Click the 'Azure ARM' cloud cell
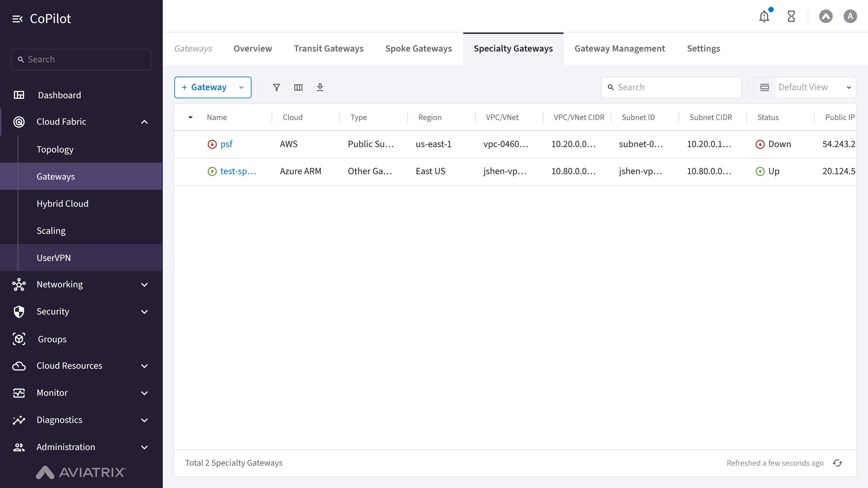This screenshot has height=488, width=868. pyautogui.click(x=301, y=171)
